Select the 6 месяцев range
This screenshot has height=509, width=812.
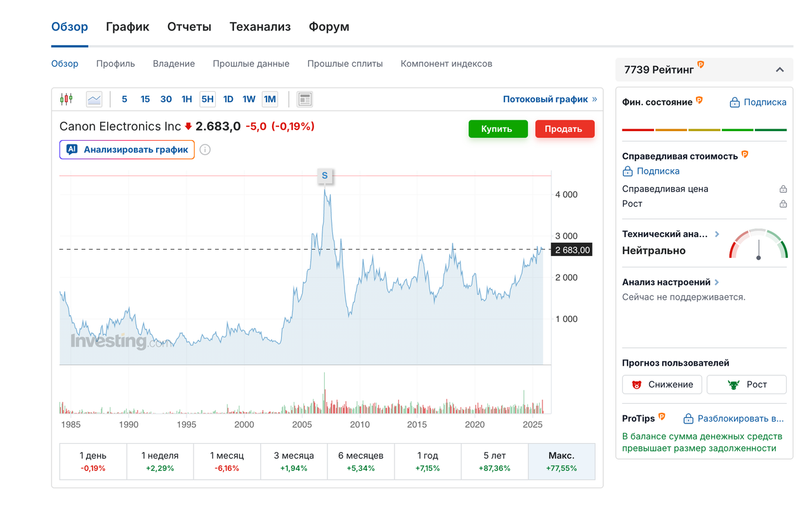(361, 461)
